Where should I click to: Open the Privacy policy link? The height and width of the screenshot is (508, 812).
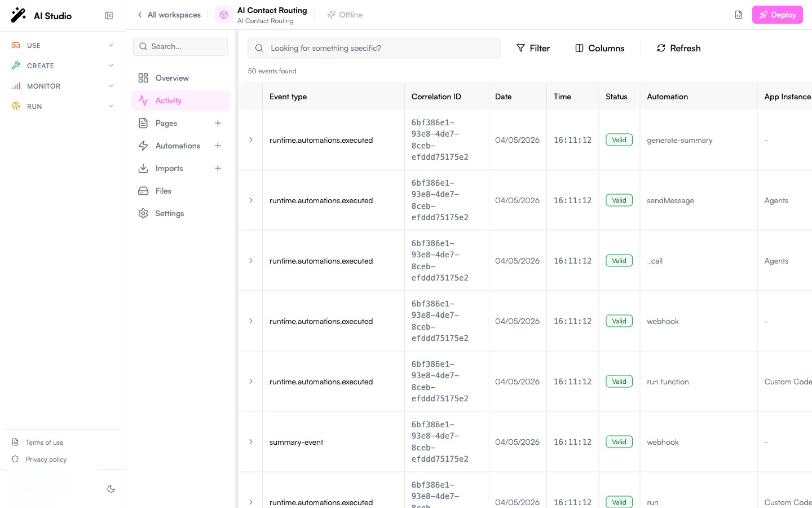click(46, 459)
